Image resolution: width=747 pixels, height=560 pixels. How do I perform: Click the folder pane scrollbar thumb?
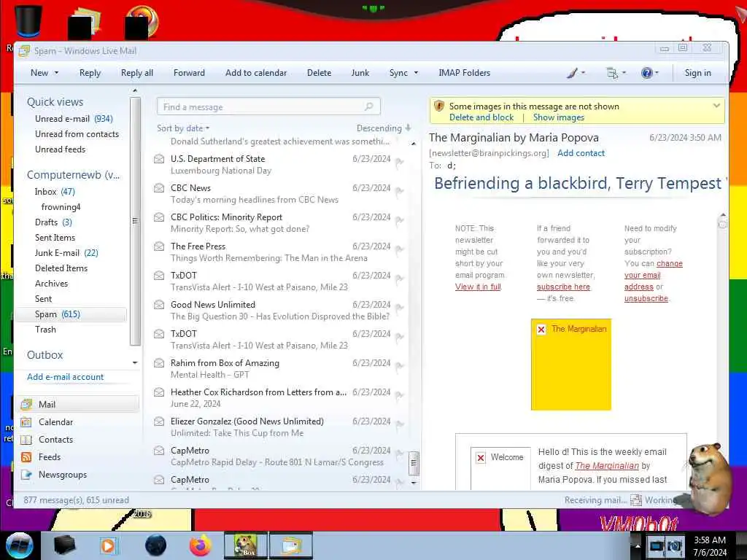coord(135,221)
